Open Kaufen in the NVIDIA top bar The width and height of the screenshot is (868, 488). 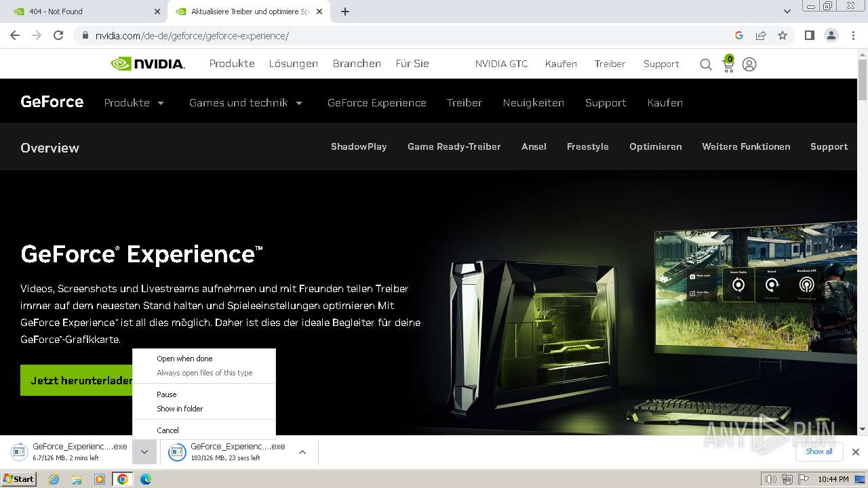pos(561,64)
